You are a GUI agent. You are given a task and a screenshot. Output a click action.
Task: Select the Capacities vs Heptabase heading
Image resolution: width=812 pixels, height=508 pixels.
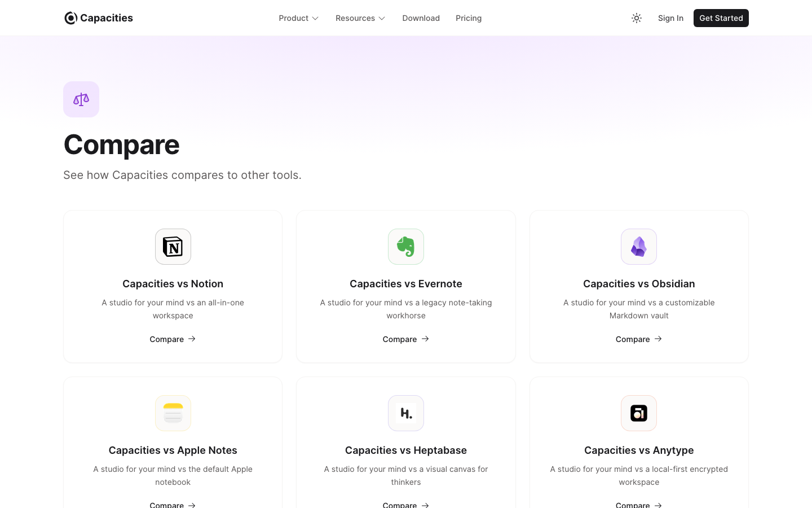pos(406,450)
